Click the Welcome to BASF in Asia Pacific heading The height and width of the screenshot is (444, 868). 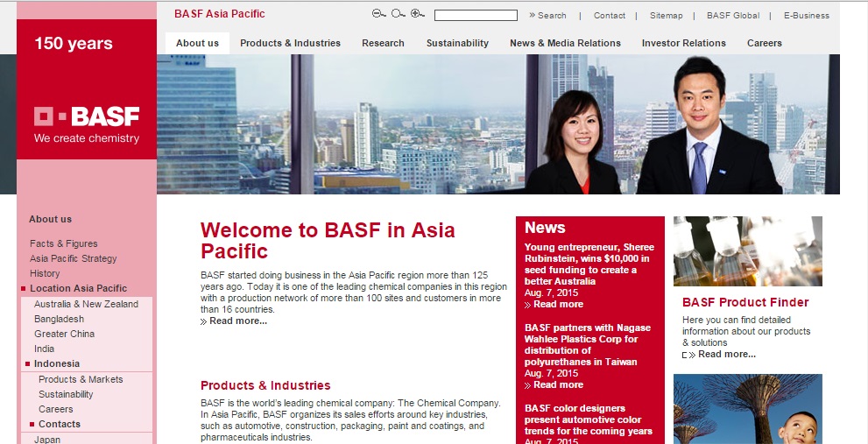point(328,240)
